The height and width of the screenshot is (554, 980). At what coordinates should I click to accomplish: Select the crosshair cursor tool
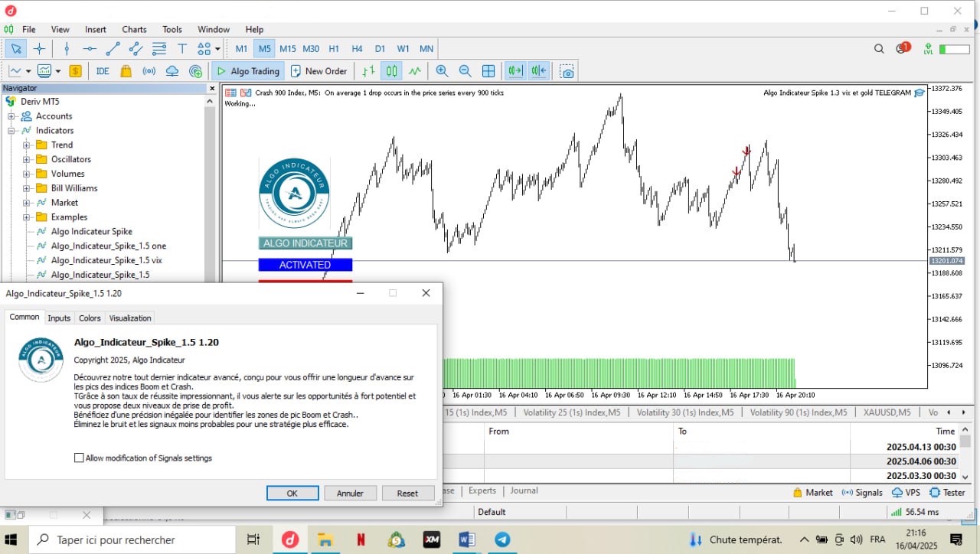(x=39, y=49)
